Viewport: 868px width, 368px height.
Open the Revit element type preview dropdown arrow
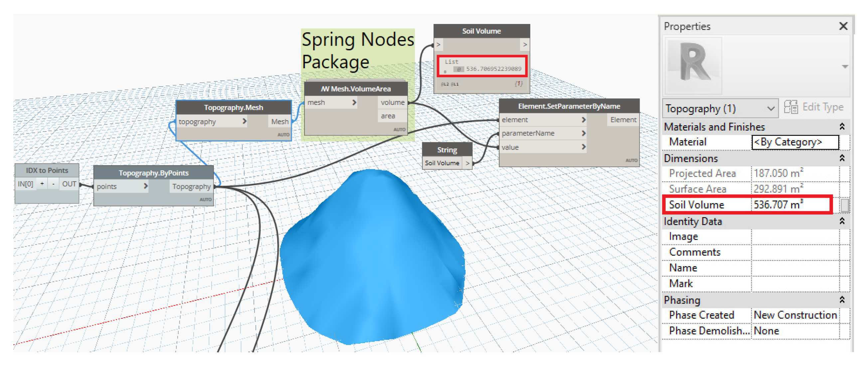click(x=844, y=66)
